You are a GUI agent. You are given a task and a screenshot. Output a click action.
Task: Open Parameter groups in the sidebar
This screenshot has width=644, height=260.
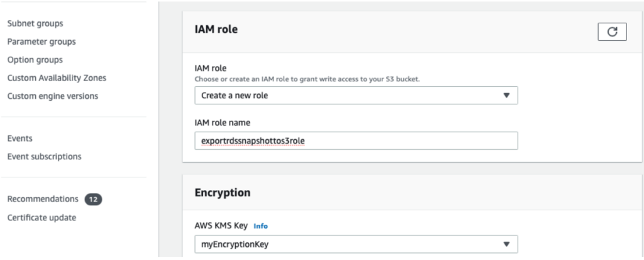[41, 42]
